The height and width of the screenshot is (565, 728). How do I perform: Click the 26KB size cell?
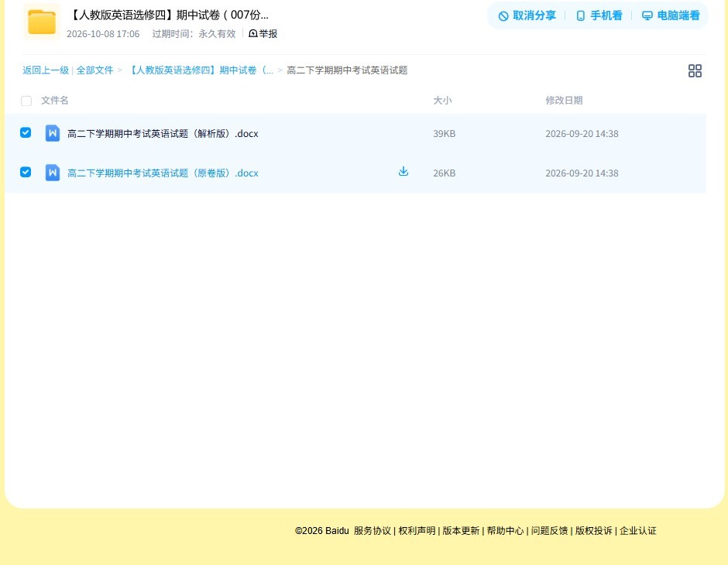tap(445, 173)
